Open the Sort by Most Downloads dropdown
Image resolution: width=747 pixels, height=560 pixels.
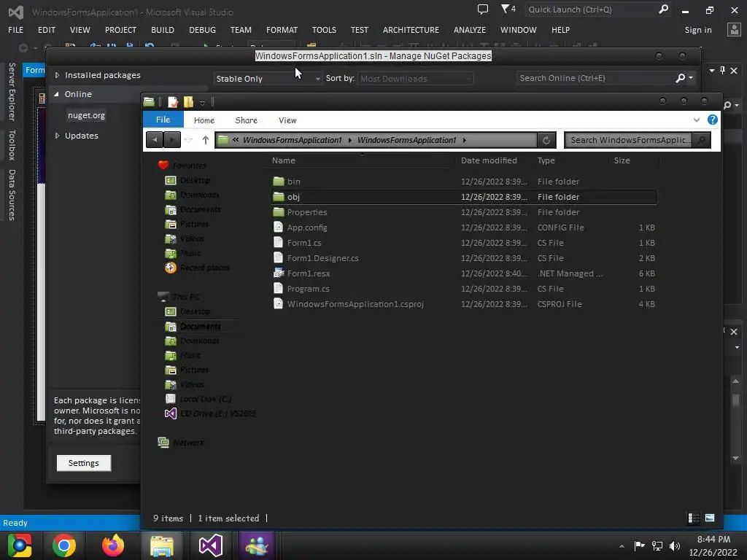tap(415, 79)
